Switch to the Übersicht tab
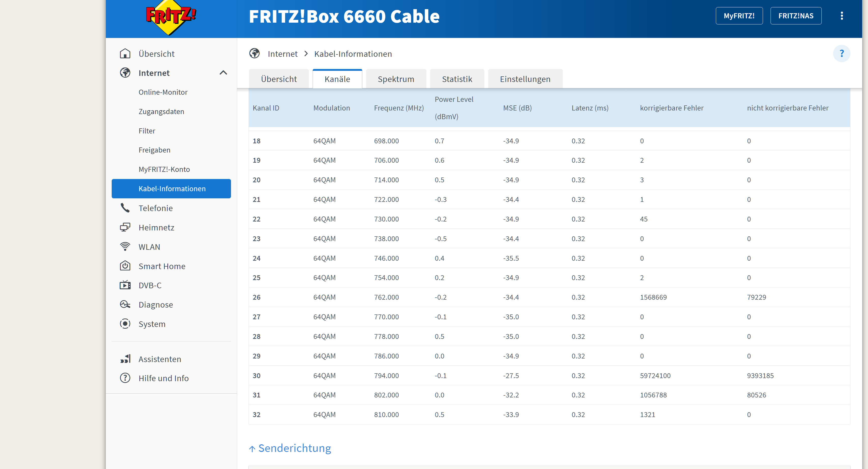 click(279, 79)
